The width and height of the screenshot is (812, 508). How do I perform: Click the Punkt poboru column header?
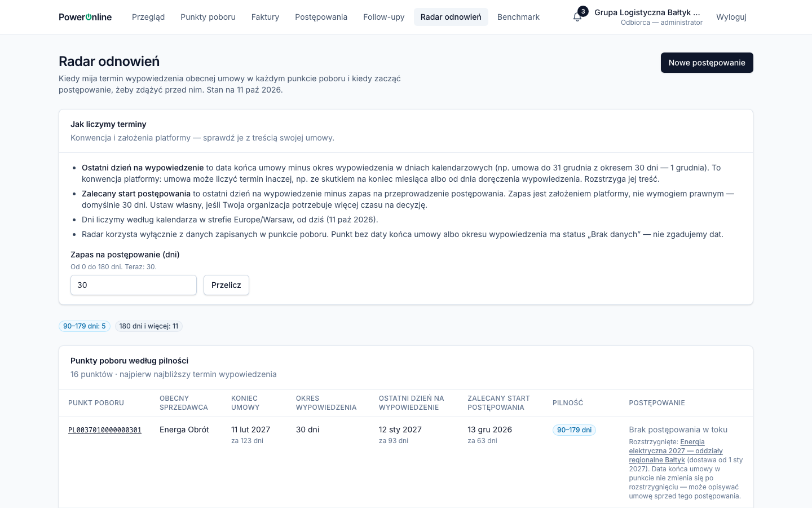coord(96,403)
